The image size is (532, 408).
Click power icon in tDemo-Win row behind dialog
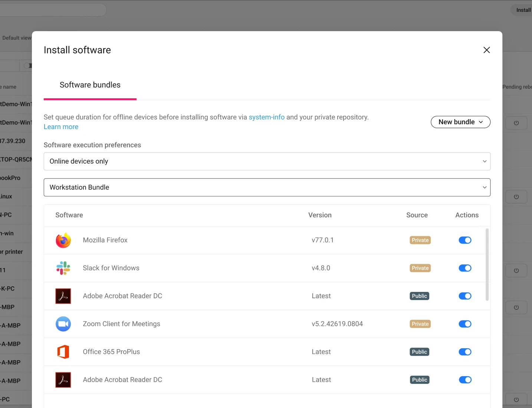click(516, 123)
